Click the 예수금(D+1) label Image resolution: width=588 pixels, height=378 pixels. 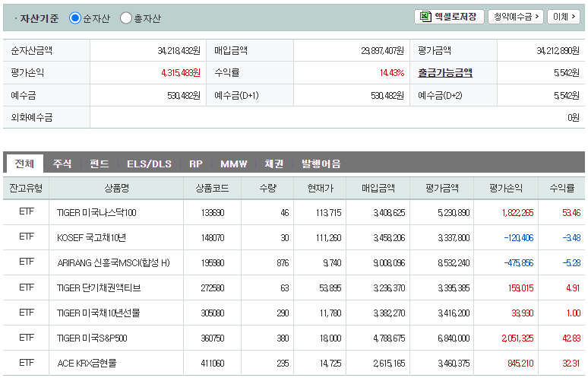pos(236,95)
